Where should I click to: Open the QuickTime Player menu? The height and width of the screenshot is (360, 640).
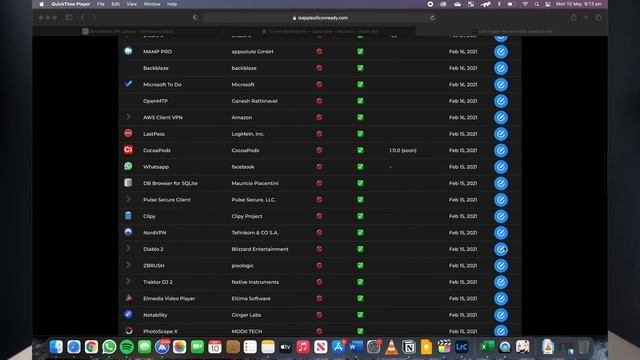[x=71, y=4]
